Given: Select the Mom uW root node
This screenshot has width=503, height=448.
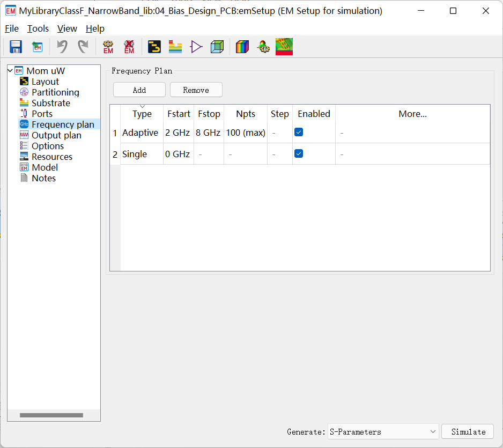Looking at the screenshot, I should pyautogui.click(x=46, y=71).
